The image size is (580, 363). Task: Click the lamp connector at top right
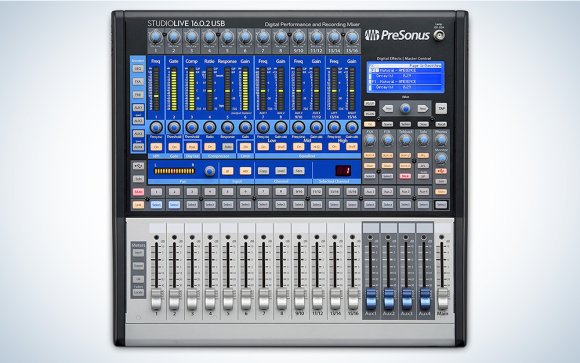click(439, 35)
